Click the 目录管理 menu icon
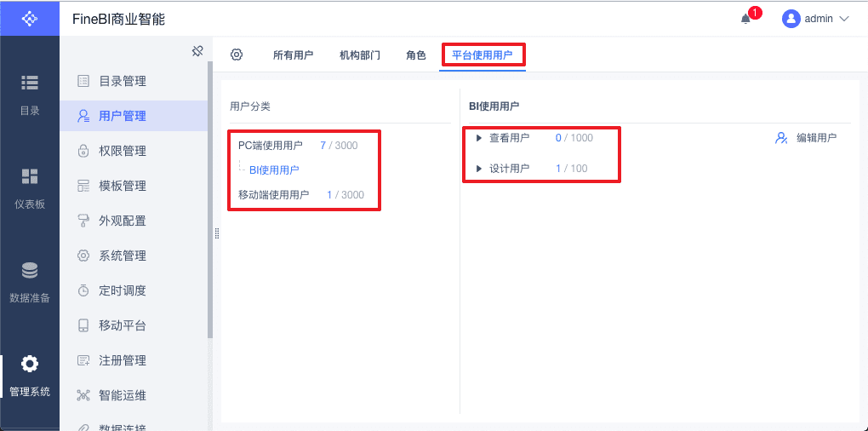 click(83, 82)
